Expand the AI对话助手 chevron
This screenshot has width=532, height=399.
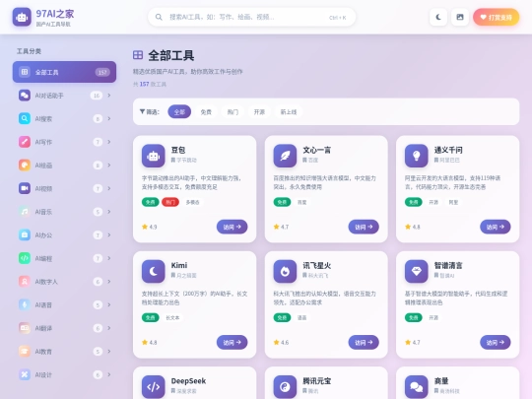point(109,96)
